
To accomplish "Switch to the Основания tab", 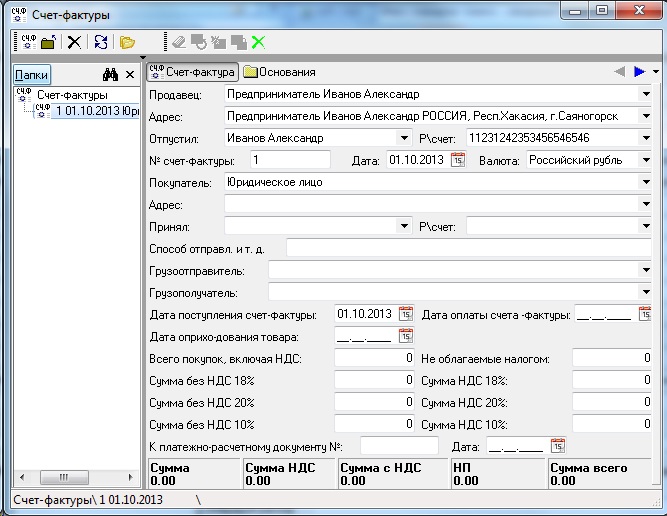I will click(279, 72).
